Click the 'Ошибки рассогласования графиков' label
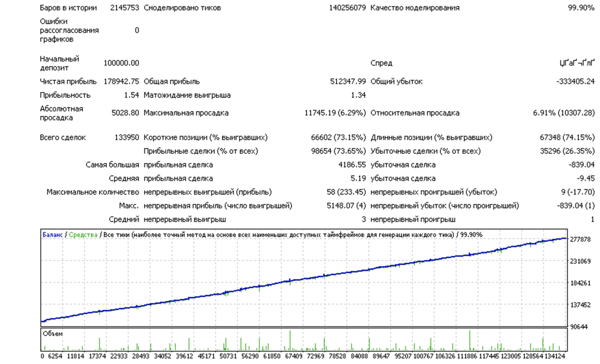This screenshot has height=364, width=600. pos(69,31)
